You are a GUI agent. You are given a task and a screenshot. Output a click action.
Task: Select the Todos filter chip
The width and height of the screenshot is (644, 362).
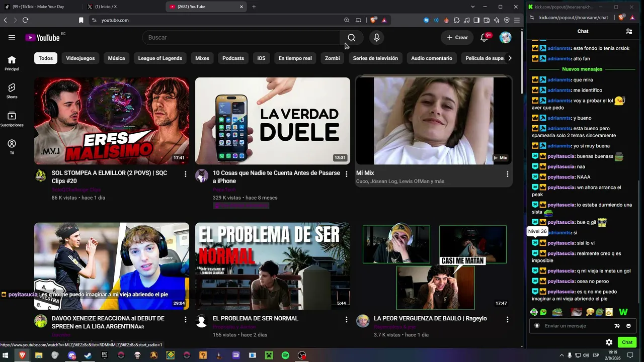coord(46,58)
